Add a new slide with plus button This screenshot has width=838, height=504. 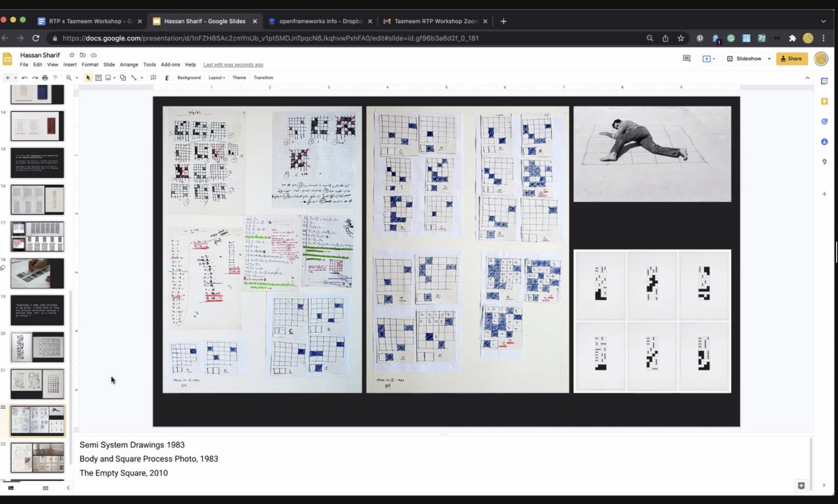tap(8, 77)
